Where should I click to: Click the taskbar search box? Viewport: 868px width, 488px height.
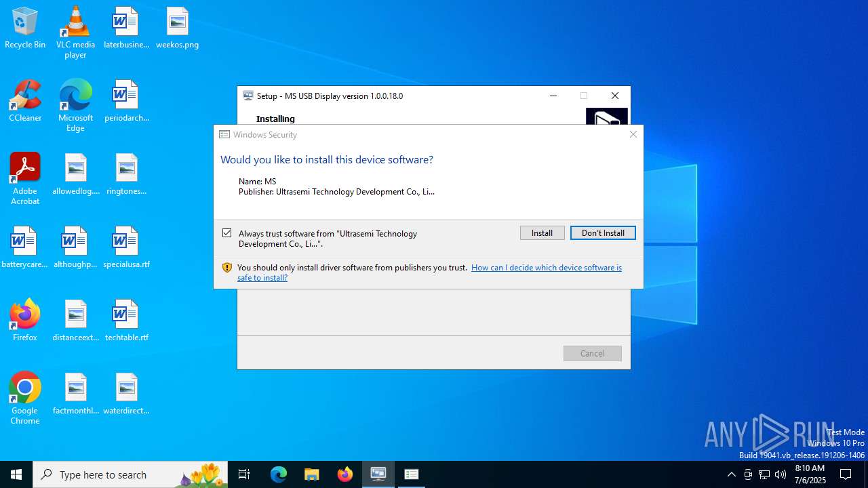click(130, 474)
